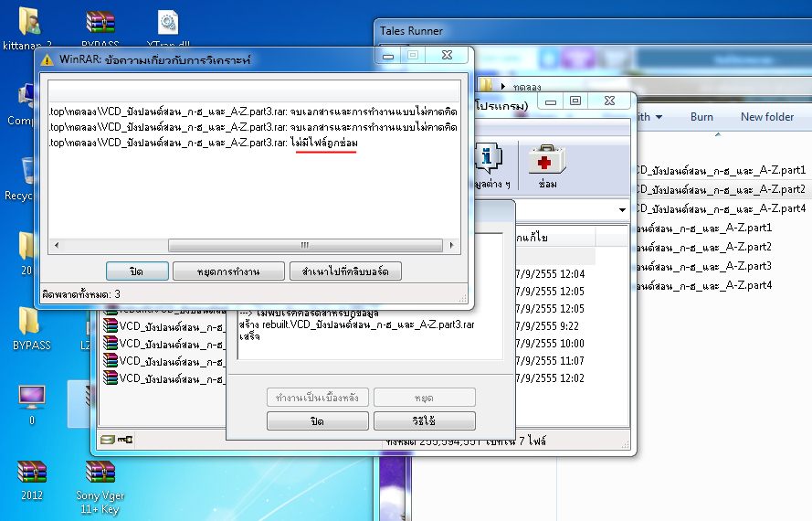
Task: Click the modified date column header in WinRAR
Action: pos(555,238)
